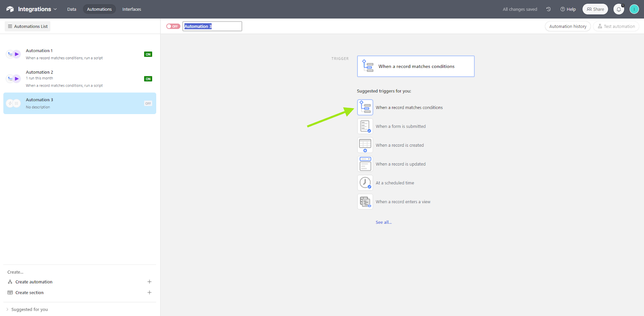Toggle the ON badge for Automation 1
Viewport: 644px width, 316px height.
[x=148, y=54]
